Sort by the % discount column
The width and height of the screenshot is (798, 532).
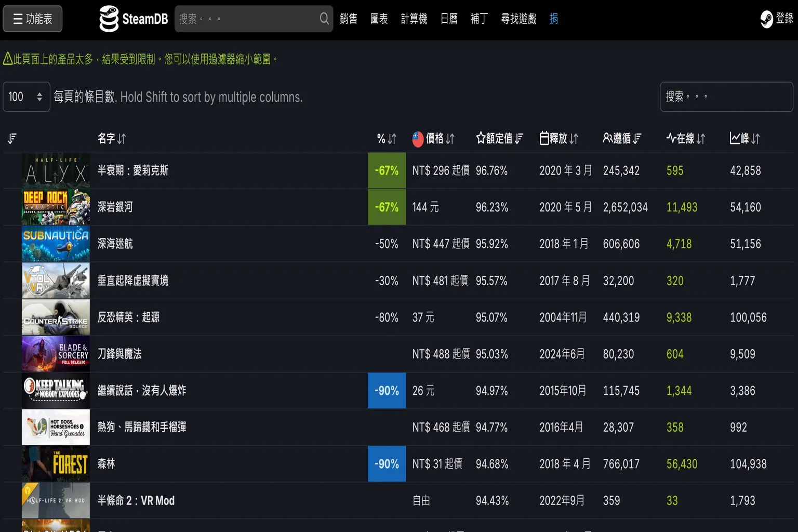(x=387, y=139)
